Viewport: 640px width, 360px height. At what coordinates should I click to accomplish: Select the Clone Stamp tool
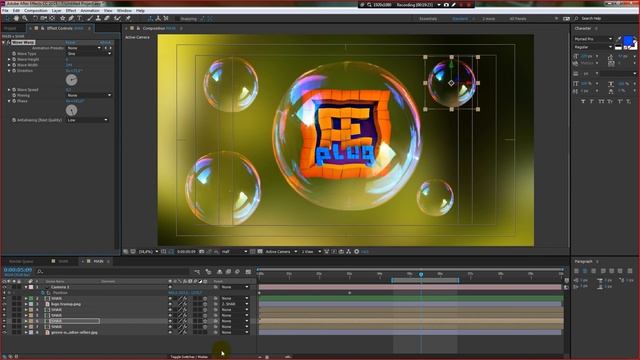pos(98,18)
